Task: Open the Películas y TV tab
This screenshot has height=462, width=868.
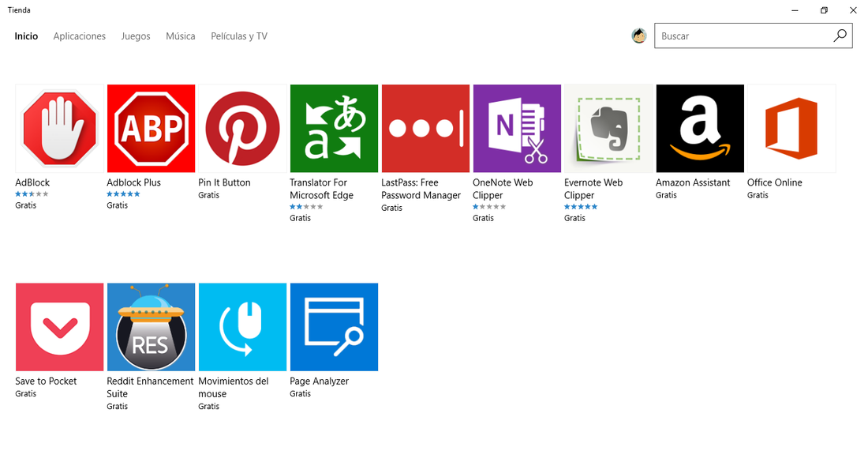Action: (x=239, y=36)
